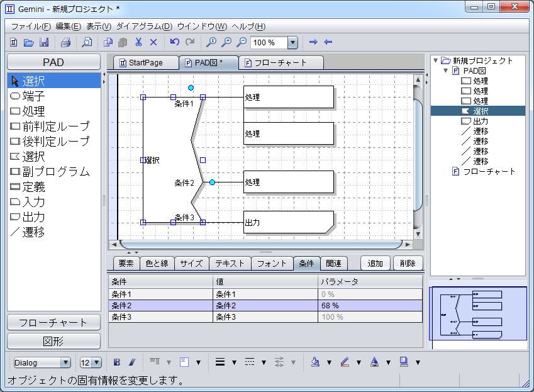Viewport: 534px width, 392px height.
Task: Click the Cut scissors icon
Action: (138, 42)
